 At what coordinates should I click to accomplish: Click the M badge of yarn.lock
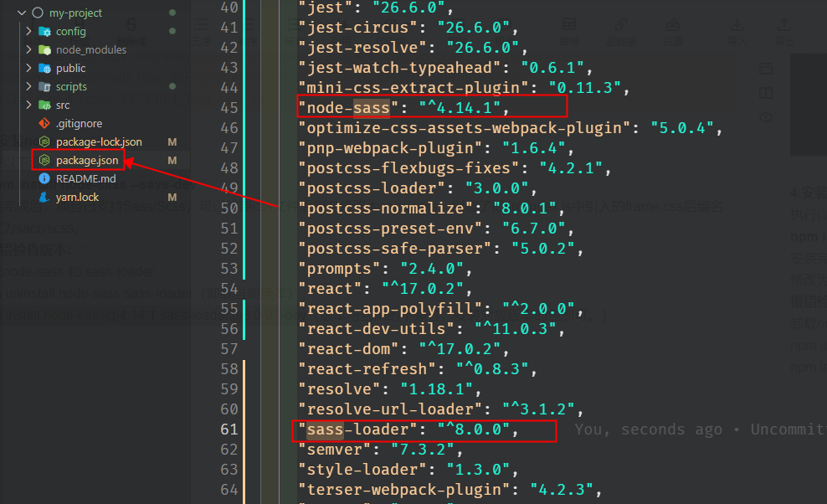(172, 198)
